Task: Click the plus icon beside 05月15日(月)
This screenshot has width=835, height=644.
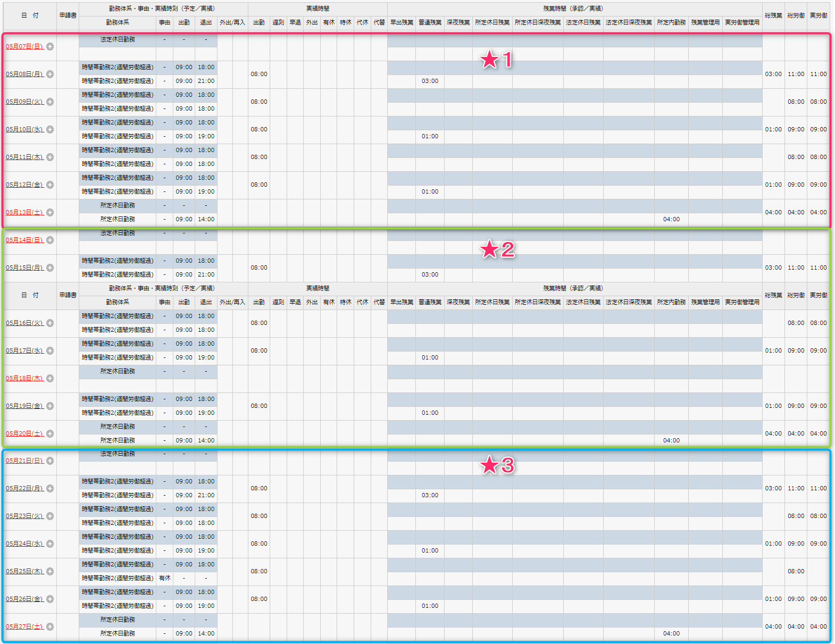Action: (50, 268)
